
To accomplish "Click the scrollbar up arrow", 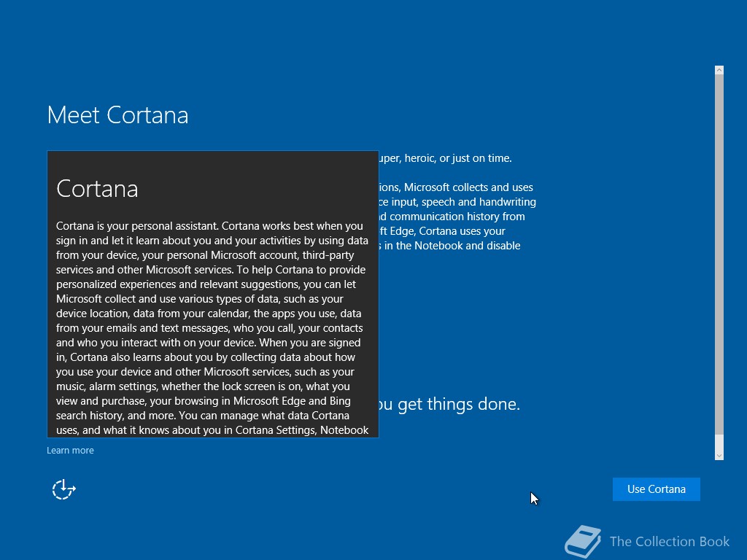I will pyautogui.click(x=719, y=70).
